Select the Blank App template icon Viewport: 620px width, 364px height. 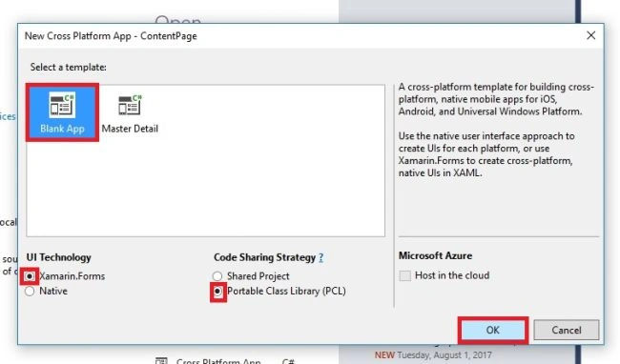62,105
